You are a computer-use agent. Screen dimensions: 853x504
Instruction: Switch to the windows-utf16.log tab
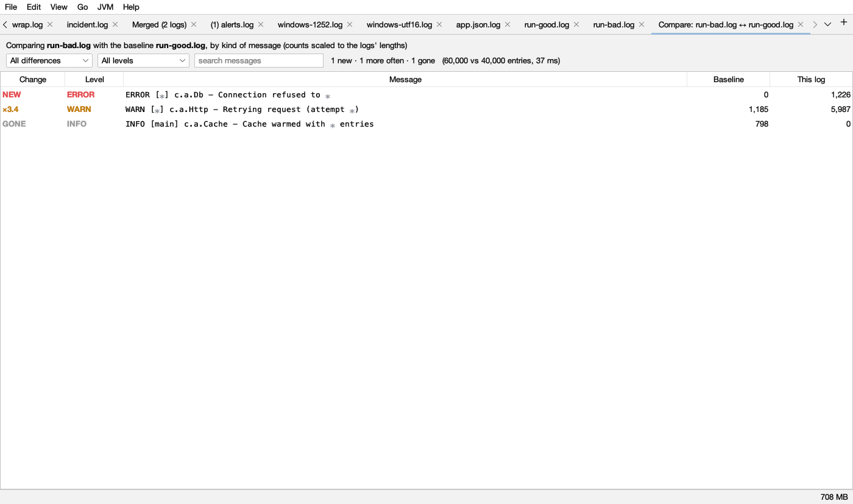(x=399, y=24)
